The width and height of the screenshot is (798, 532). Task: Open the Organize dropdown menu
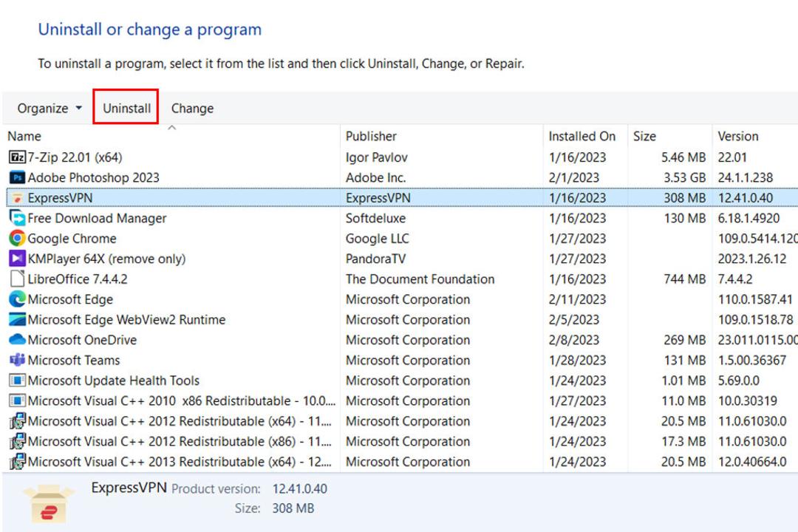coord(50,108)
